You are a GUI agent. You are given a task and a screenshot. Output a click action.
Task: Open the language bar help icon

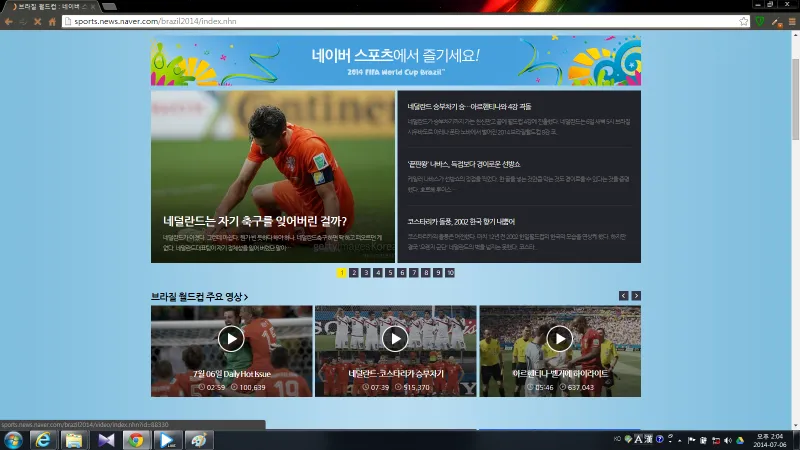coord(660,439)
